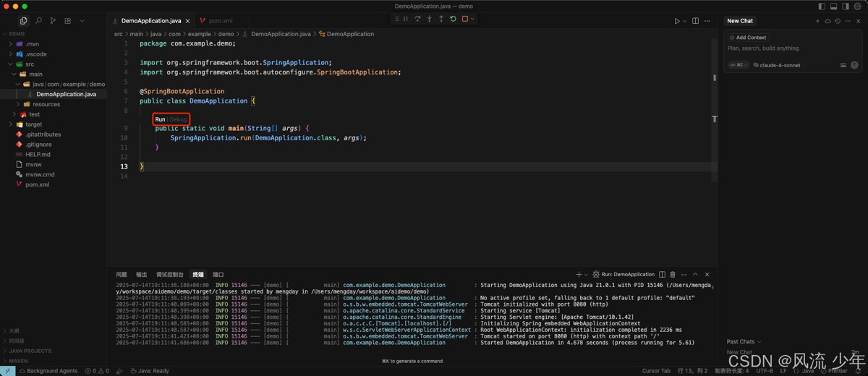Switch to the pom.xml tab
Screen dimensions: 868x376
221,21
